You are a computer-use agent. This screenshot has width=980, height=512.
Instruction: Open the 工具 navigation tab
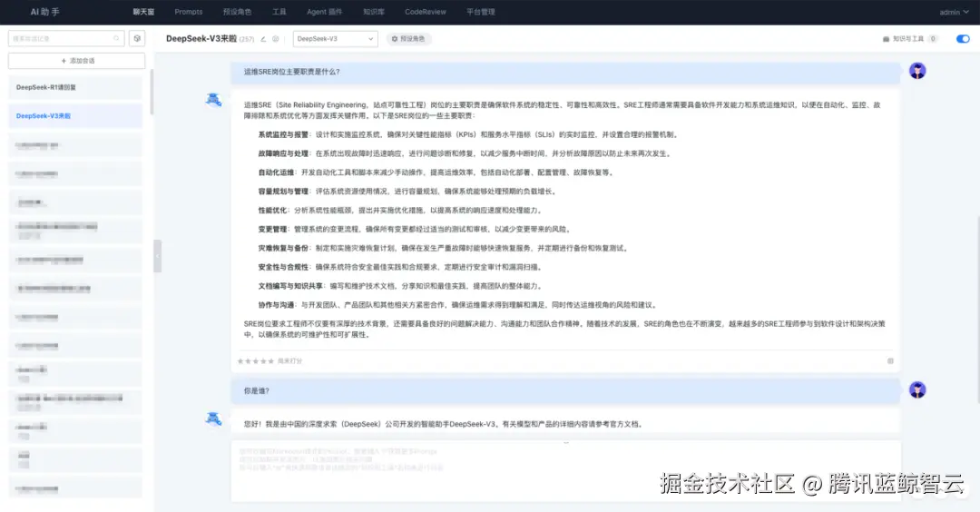279,12
